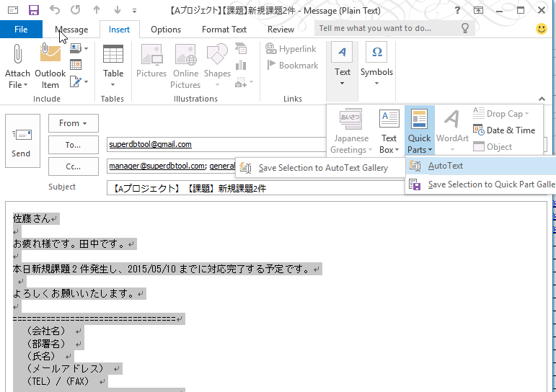Click the Drop Cap option
The width and height of the screenshot is (556, 392).
click(x=500, y=113)
